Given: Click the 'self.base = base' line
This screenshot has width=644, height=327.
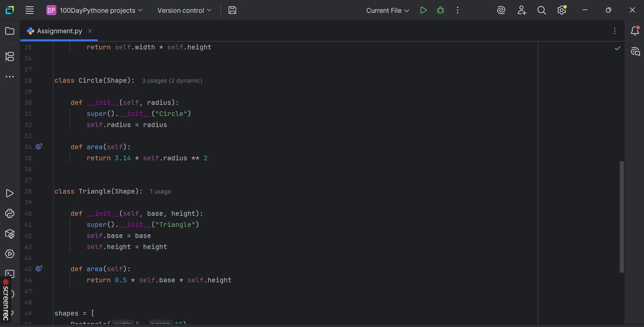Looking at the screenshot, I should [x=119, y=236].
